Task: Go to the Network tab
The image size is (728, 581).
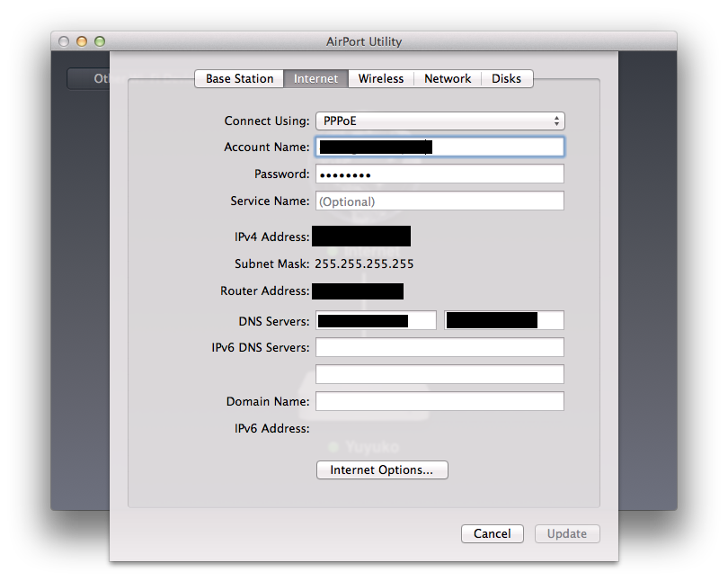Action: (x=448, y=78)
